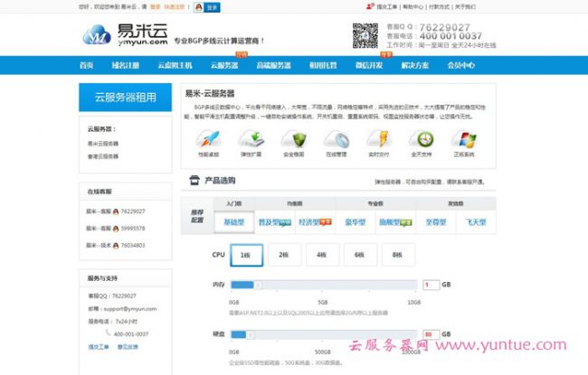Screen dimensions: 588x375
Task: Click the 弹性扩展 download cloud icon
Action: click(x=251, y=140)
